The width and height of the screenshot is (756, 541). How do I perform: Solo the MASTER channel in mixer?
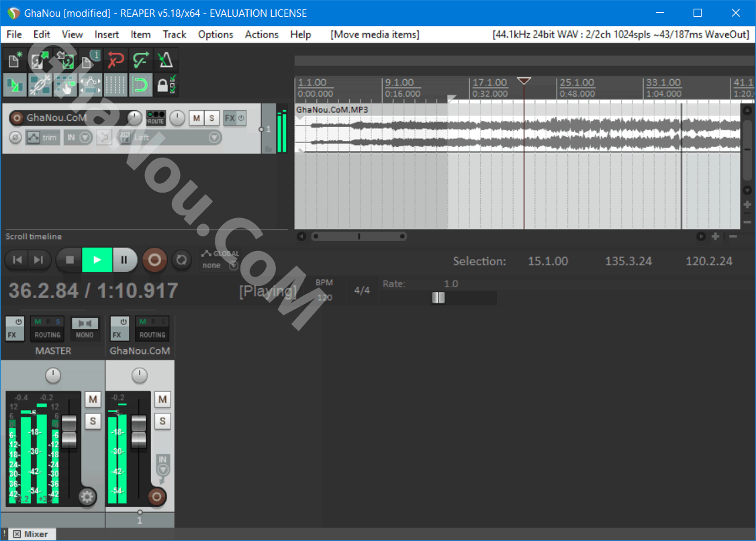[93, 422]
